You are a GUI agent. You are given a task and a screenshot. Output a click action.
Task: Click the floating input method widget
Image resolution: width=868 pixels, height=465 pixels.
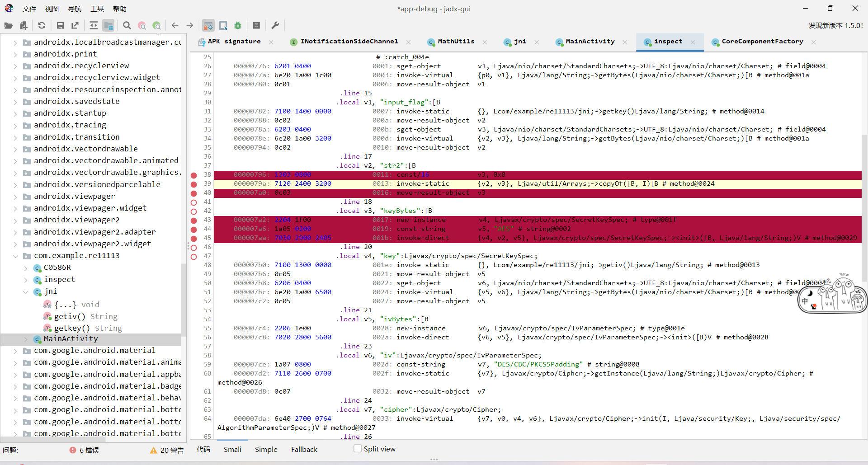coord(832,294)
